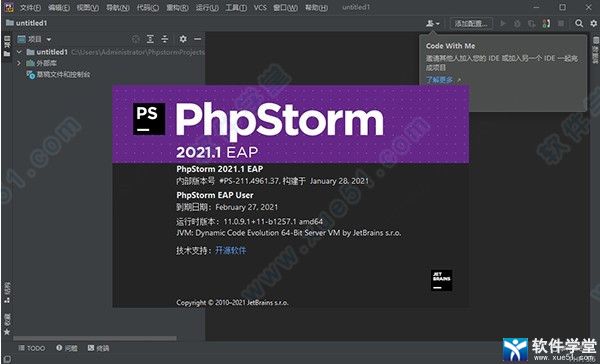
Task: Click the PHP debug listening phone icon
Action: tap(546, 24)
